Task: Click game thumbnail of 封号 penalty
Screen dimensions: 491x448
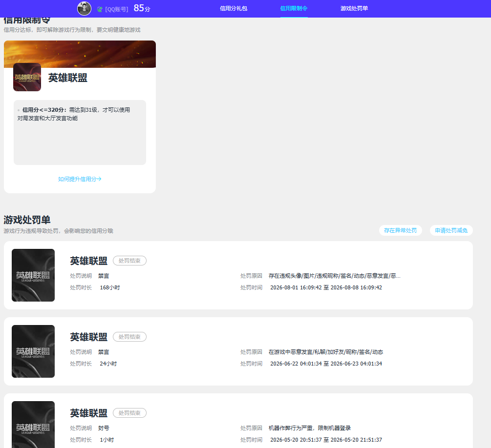Action: tap(33, 425)
